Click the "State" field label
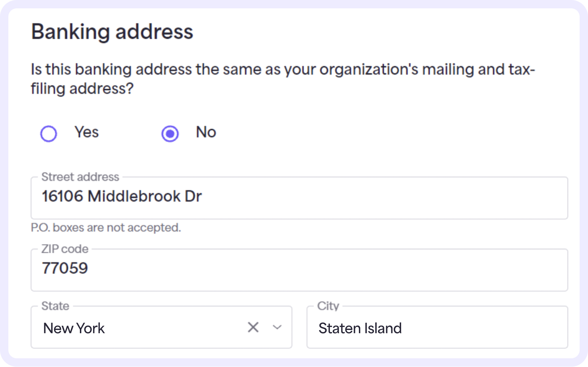 55,306
